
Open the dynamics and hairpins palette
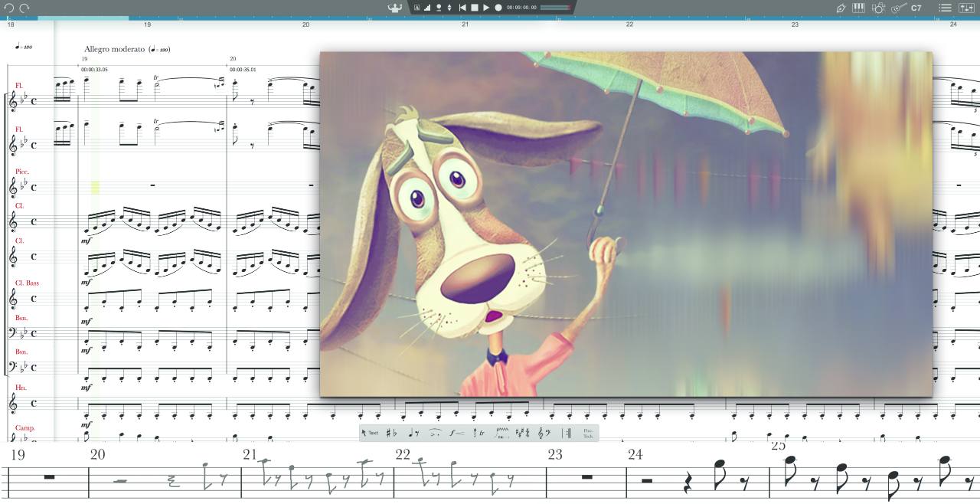[456, 433]
